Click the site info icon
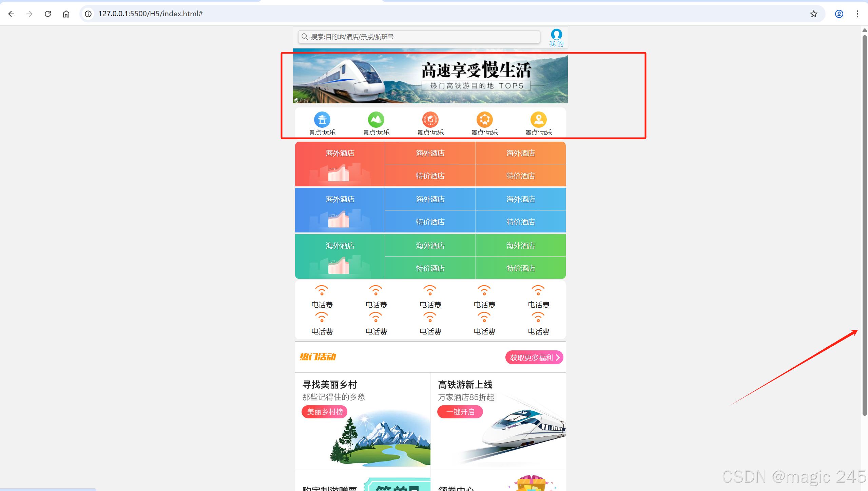868x491 pixels. [88, 14]
